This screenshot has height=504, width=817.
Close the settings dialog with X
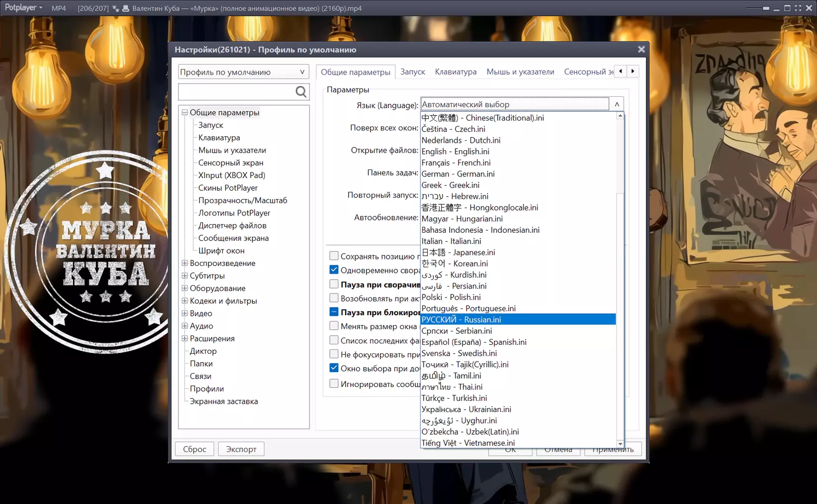point(641,49)
